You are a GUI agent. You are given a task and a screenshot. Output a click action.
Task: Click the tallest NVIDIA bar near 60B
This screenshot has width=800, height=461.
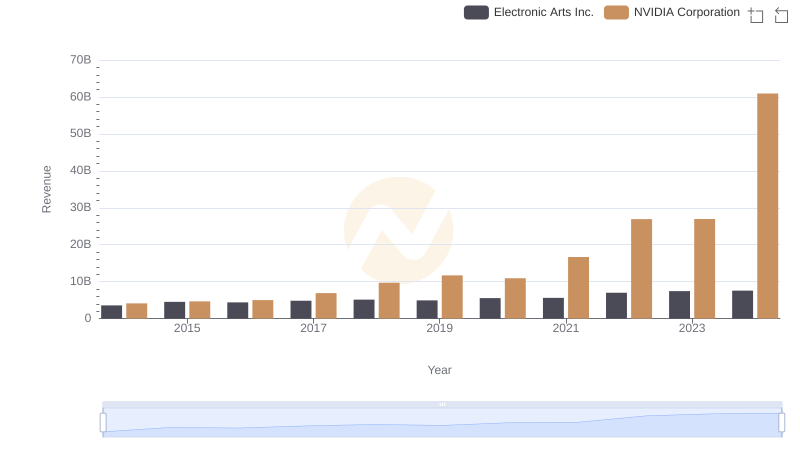(767, 206)
